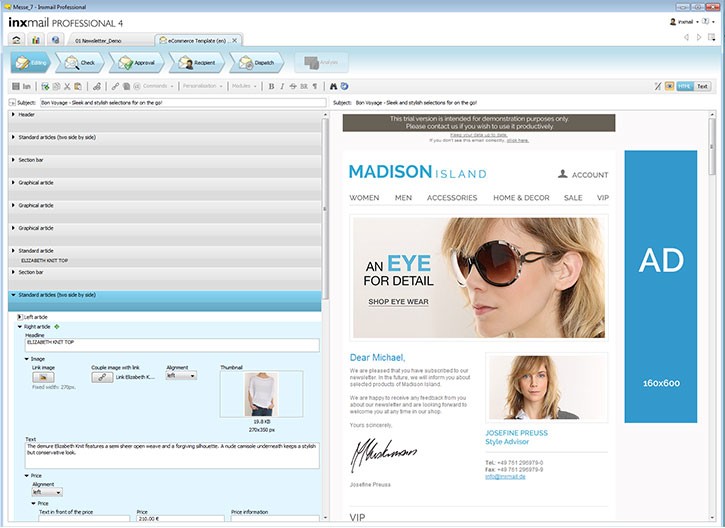Click the article Text description field
Screen dimensions: 725x528
point(172,455)
